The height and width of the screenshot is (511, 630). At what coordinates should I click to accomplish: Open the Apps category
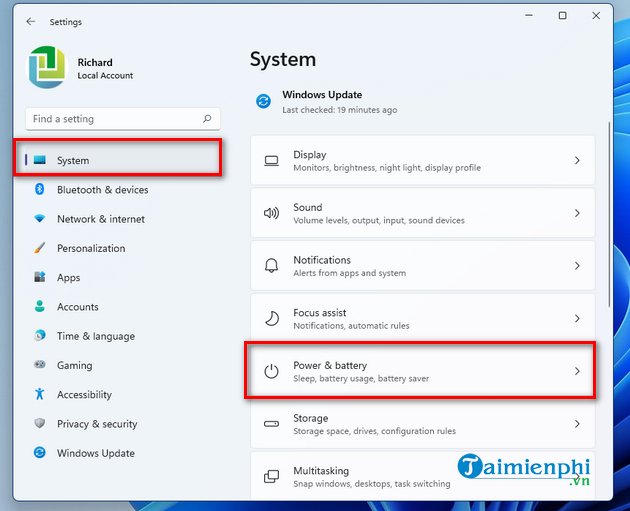(x=69, y=278)
